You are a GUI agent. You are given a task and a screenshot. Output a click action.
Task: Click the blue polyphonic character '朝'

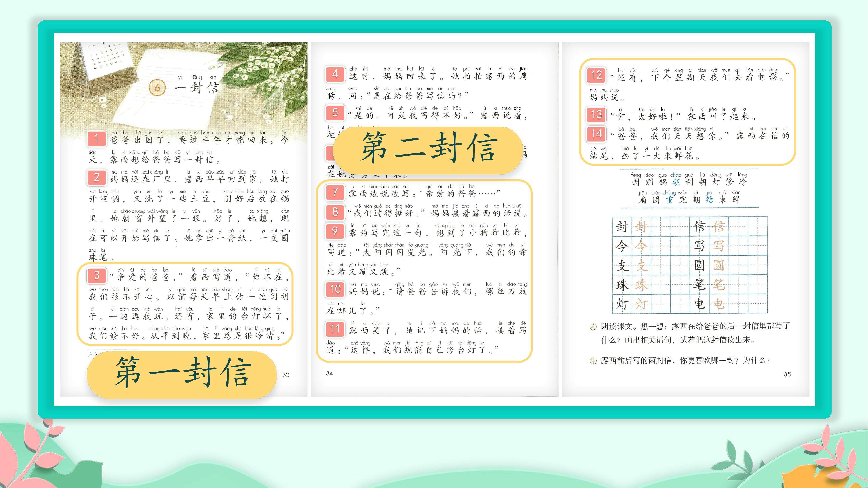coord(676,182)
